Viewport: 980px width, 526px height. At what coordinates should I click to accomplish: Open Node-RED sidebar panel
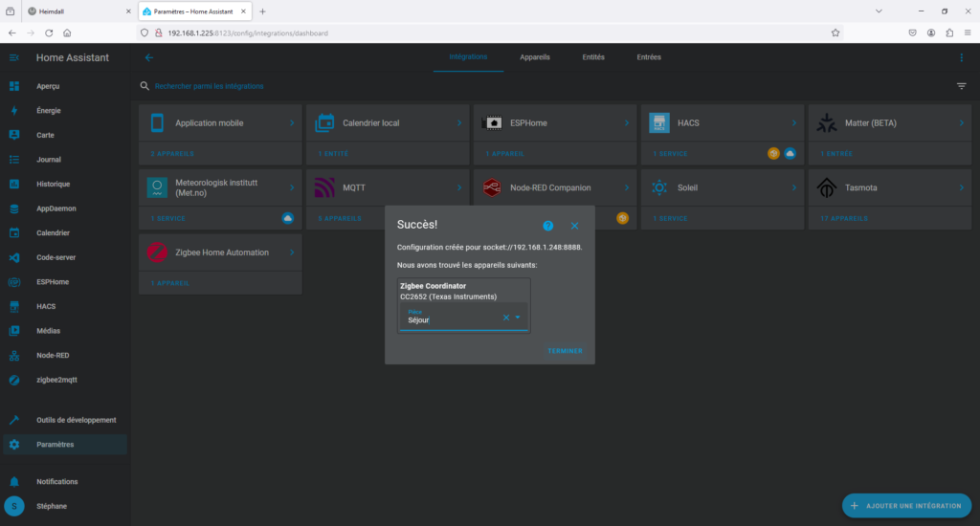(65, 355)
